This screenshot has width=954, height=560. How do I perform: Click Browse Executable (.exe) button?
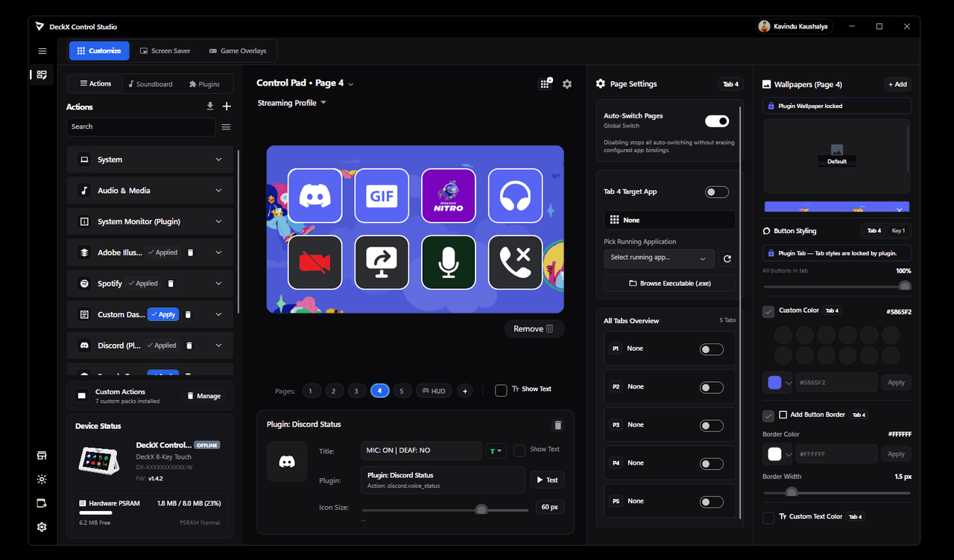pyautogui.click(x=669, y=284)
